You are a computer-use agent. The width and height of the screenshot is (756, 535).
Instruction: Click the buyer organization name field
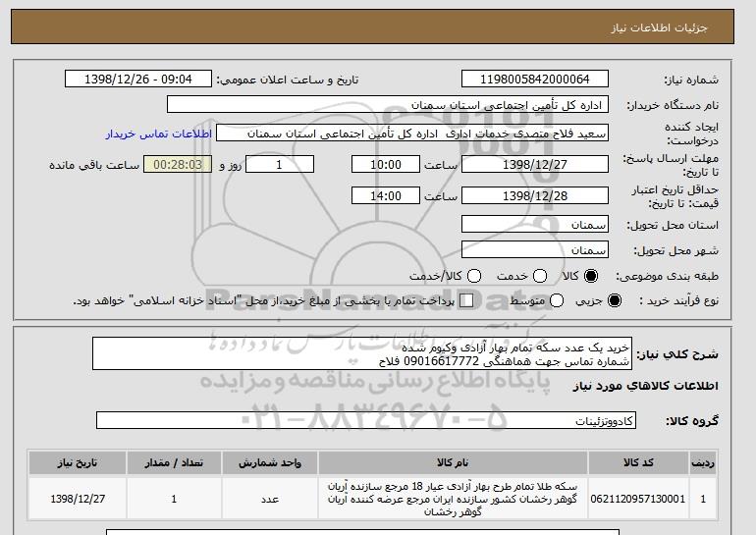point(388,105)
